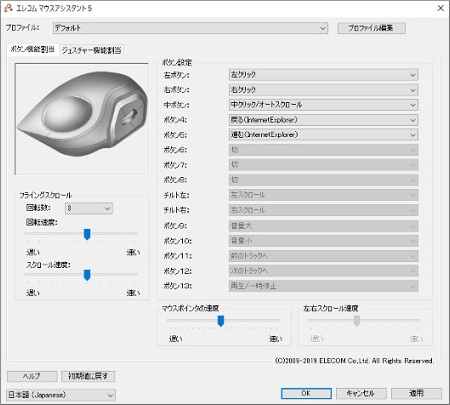Click the マウスポインタの速度 slider handle

(221, 321)
